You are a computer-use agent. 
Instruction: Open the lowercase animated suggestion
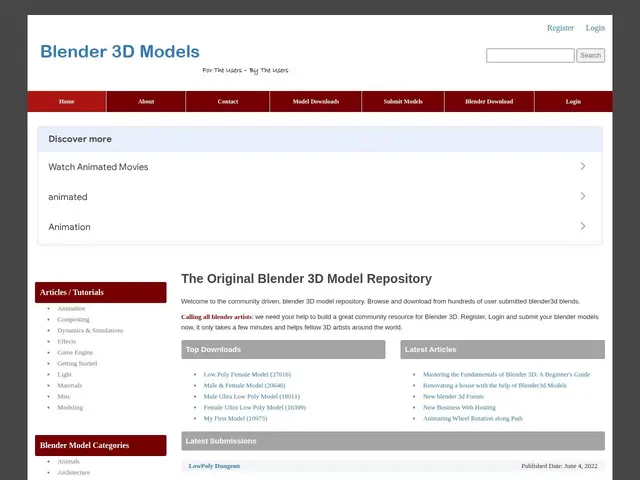click(x=320, y=197)
